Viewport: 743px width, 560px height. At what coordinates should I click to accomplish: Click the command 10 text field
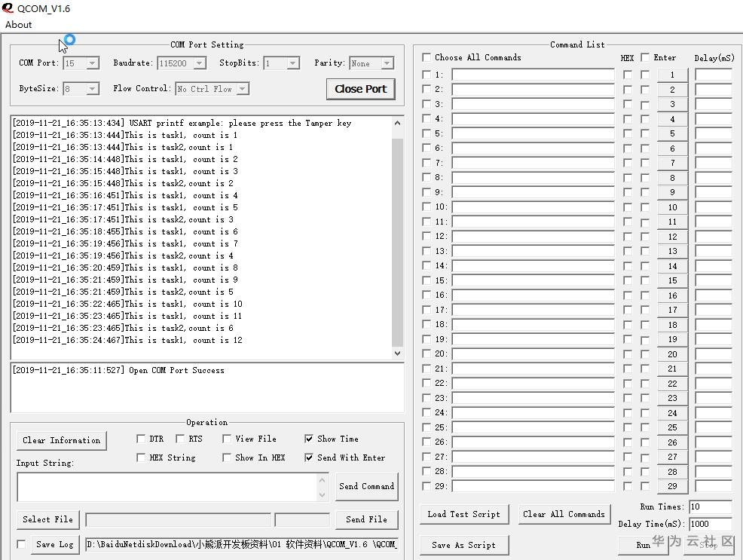point(533,207)
